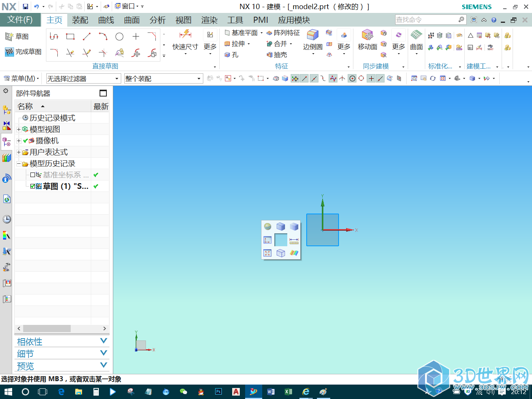This screenshot has height=399, width=532.
Task: Select the Point sketch tool
Action: [136, 36]
